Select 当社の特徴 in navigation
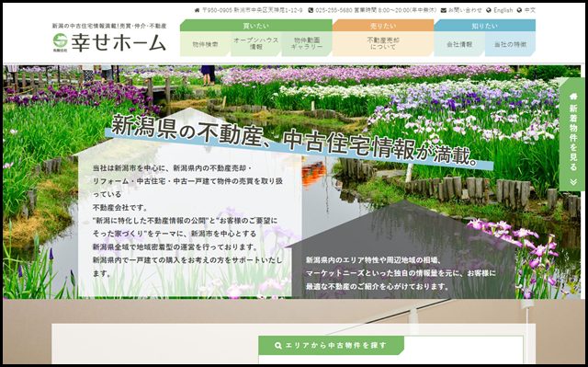This screenshot has height=367, width=588. 510,44
